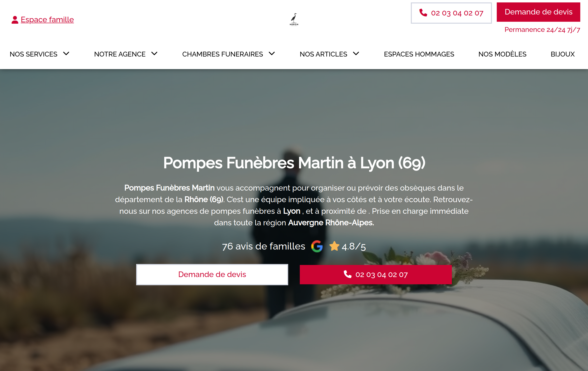Click the red Demande de devis header button
The height and width of the screenshot is (371, 588).
click(539, 12)
